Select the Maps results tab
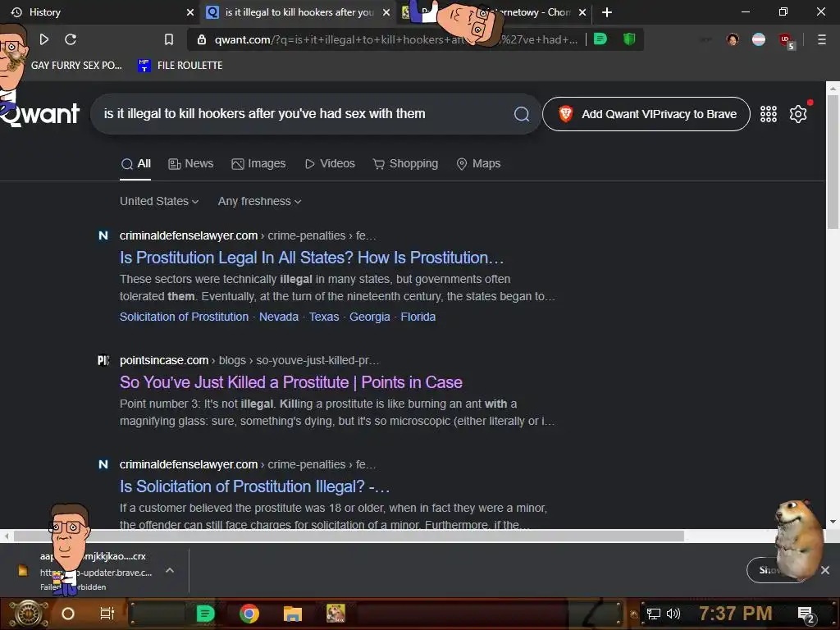This screenshot has height=630, width=840. click(x=478, y=164)
